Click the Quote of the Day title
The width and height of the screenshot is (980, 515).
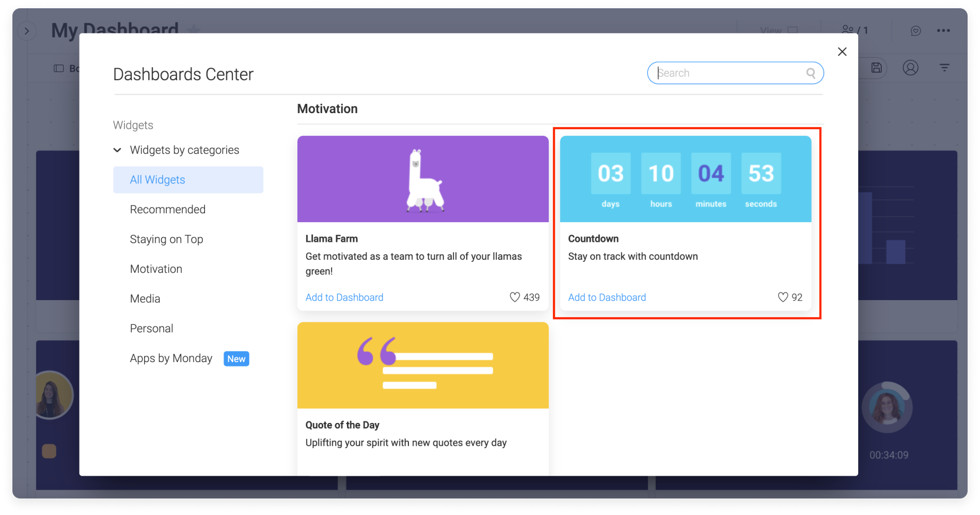point(342,425)
